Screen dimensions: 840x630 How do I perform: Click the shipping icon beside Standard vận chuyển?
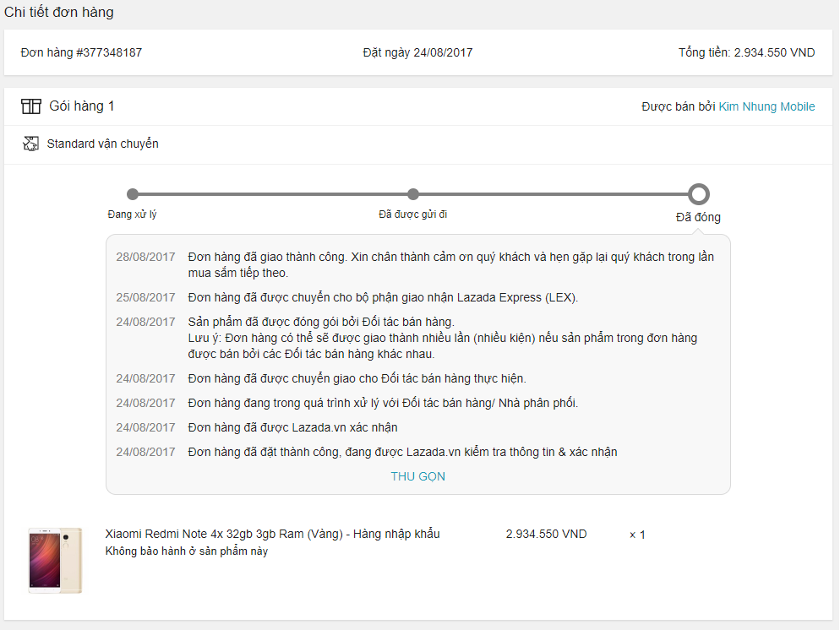pyautogui.click(x=31, y=144)
